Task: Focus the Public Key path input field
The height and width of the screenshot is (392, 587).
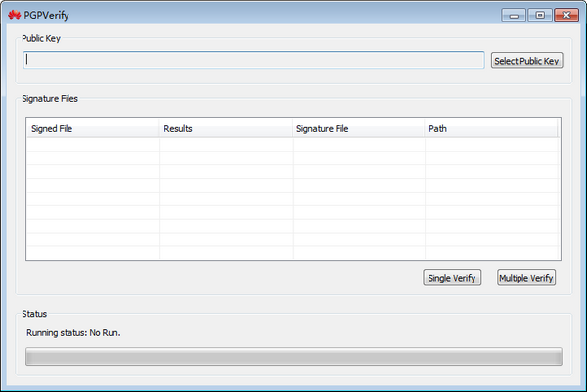Action: tap(254, 61)
